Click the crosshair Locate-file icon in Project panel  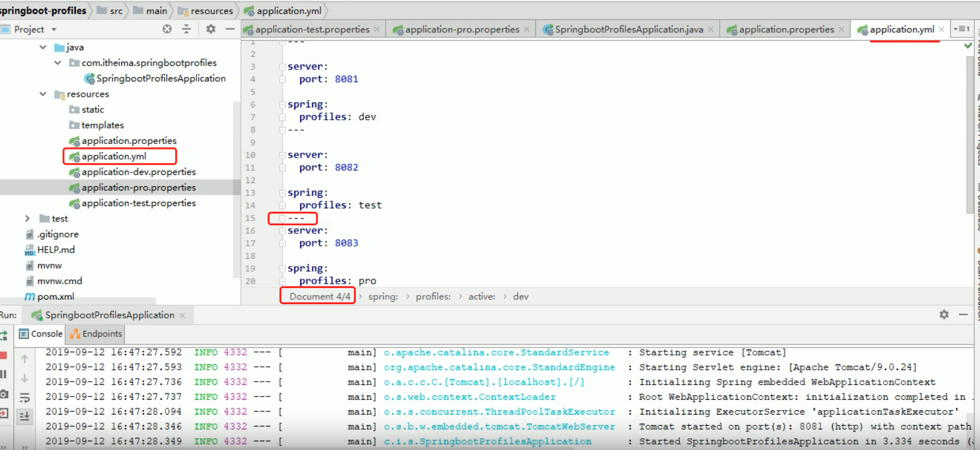[167, 29]
